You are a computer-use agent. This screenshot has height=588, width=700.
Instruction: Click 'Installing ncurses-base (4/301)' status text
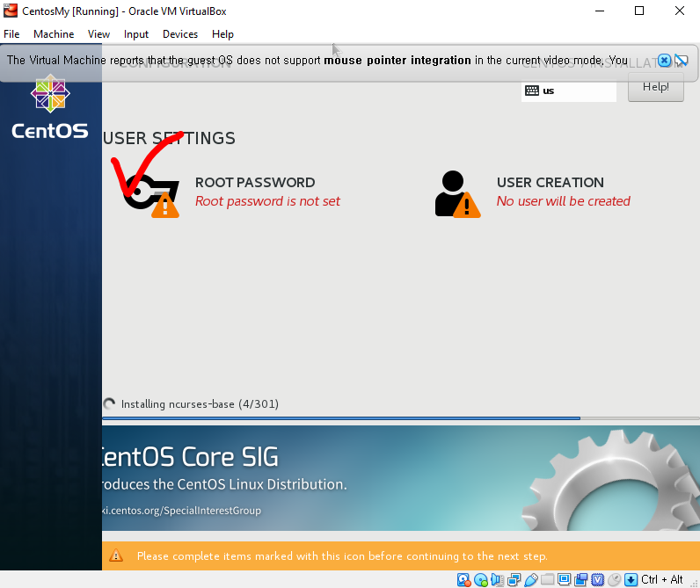(x=200, y=403)
